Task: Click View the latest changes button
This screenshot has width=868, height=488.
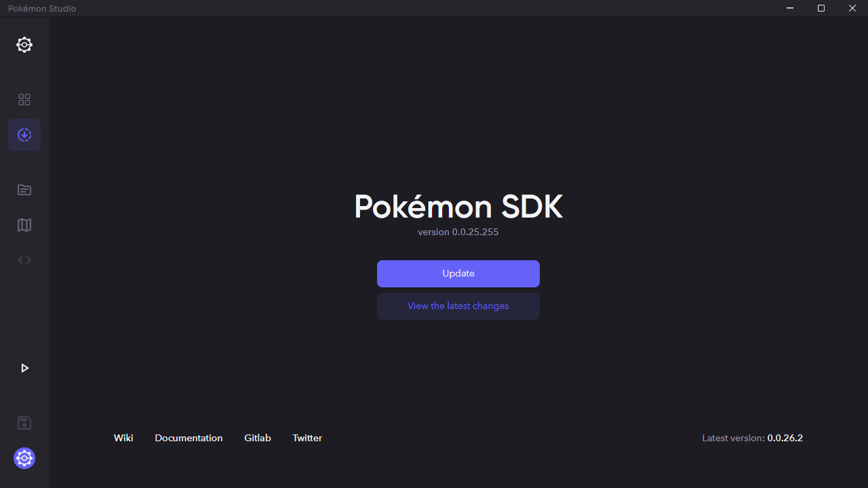Action: pyautogui.click(x=458, y=306)
